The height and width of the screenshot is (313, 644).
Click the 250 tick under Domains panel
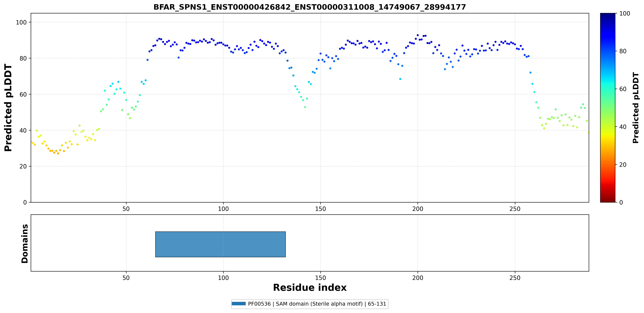[x=515, y=278]
